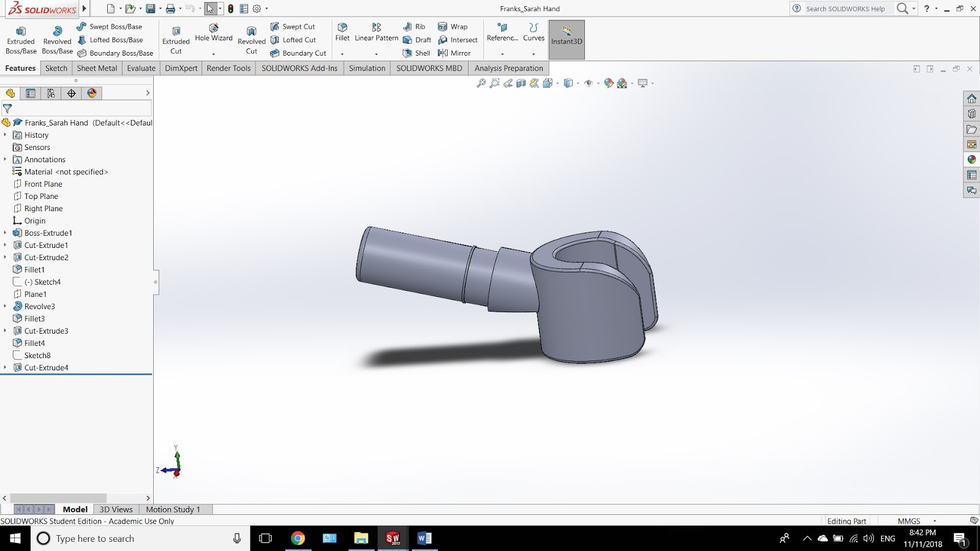Create a new document with New icon
The image size is (980, 551).
pyautogui.click(x=111, y=9)
